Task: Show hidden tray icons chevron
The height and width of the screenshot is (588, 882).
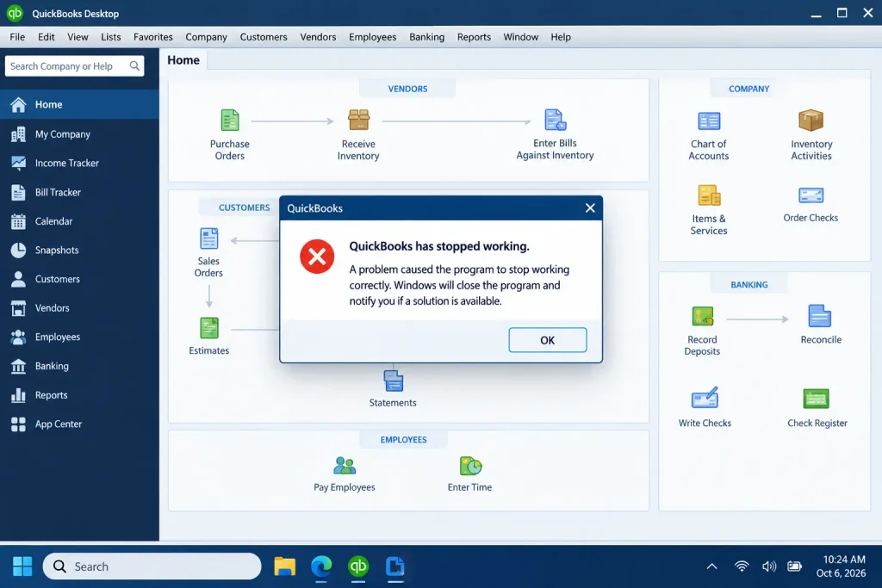Action: [711, 566]
